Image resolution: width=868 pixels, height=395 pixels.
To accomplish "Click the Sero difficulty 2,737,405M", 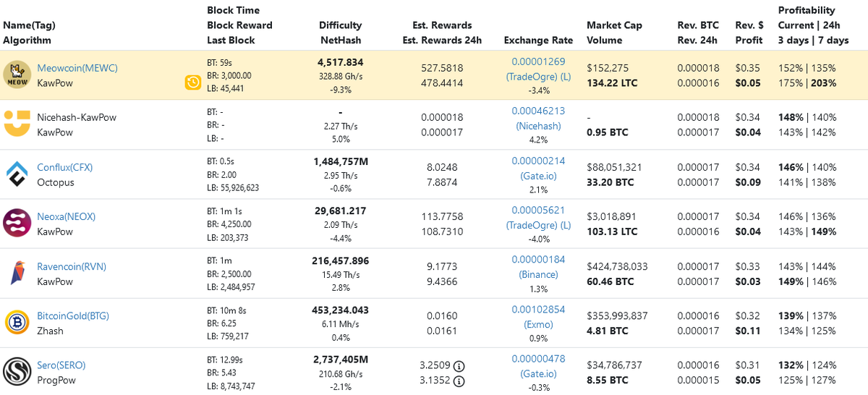I will (341, 360).
